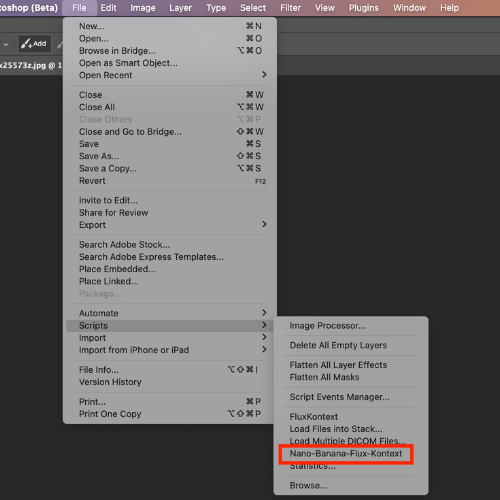Screen dimensions: 500x500
Task: Open the Layer menu
Action: click(180, 8)
